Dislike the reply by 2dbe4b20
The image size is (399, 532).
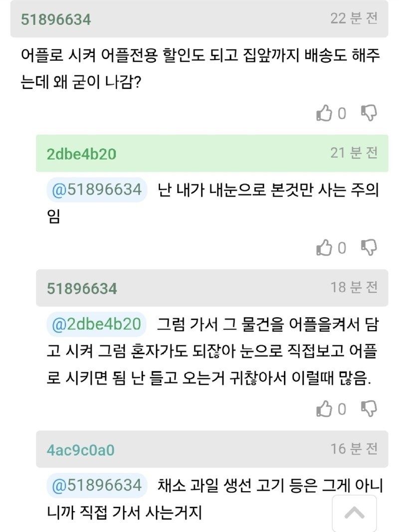tap(369, 248)
